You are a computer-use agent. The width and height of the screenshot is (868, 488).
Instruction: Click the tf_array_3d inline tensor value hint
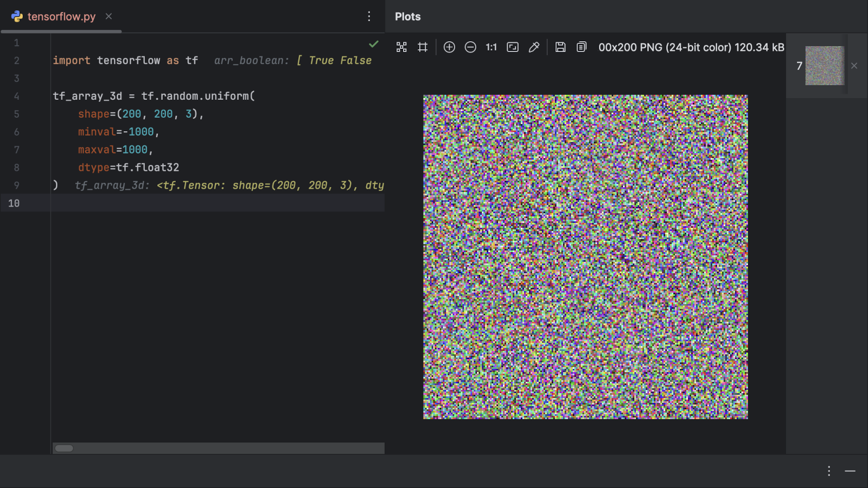point(229,185)
